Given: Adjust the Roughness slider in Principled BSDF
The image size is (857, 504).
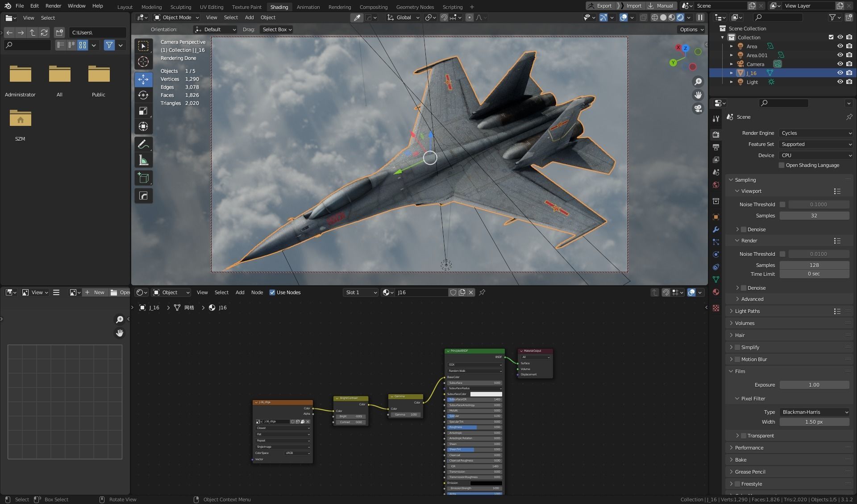Looking at the screenshot, I should coord(474,427).
